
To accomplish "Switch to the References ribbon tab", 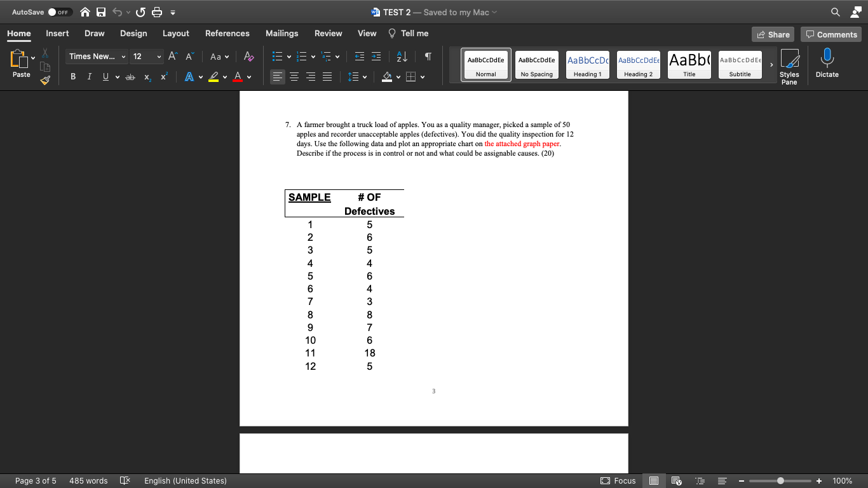I will (227, 33).
